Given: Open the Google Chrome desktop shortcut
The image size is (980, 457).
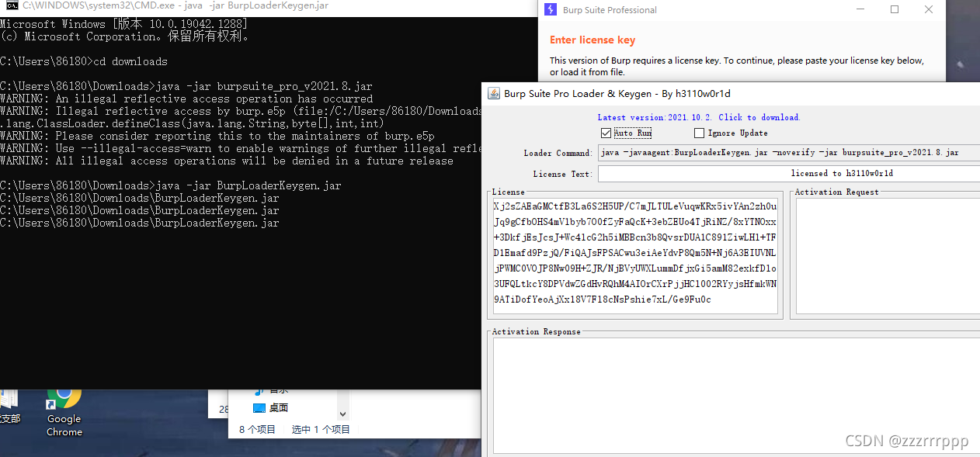Looking at the screenshot, I should coord(64,411).
